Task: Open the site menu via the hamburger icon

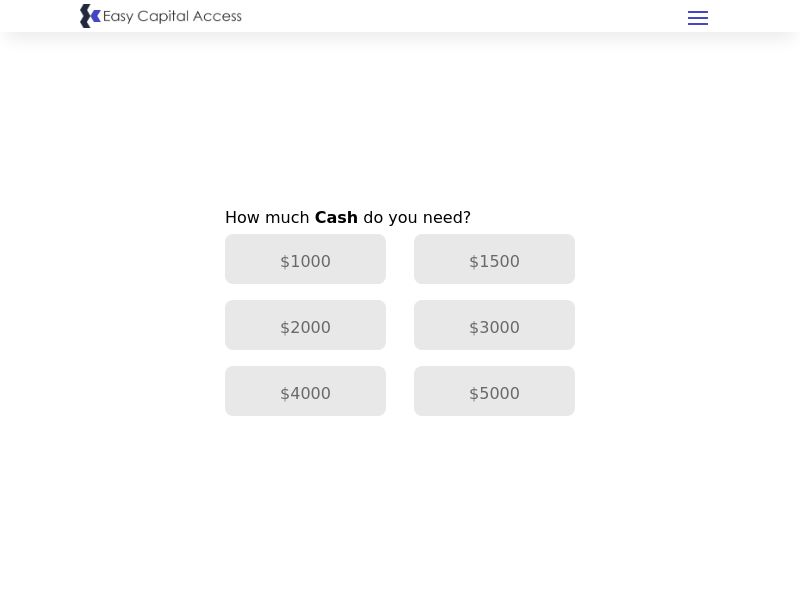Action: 698,18
